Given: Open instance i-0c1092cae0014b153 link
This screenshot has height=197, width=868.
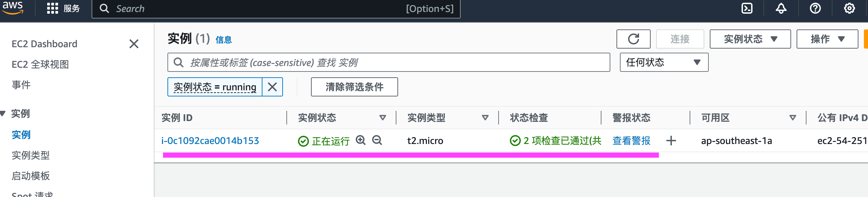Looking at the screenshot, I should (210, 141).
